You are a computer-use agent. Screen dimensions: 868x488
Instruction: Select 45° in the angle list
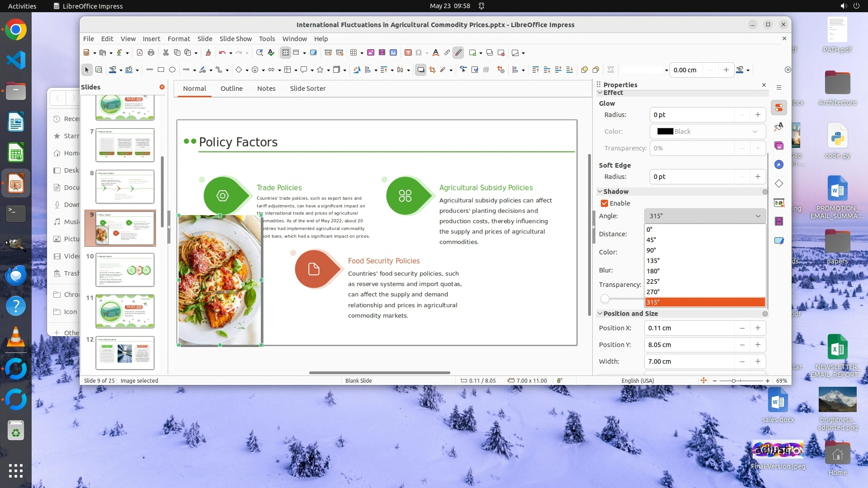(x=651, y=240)
